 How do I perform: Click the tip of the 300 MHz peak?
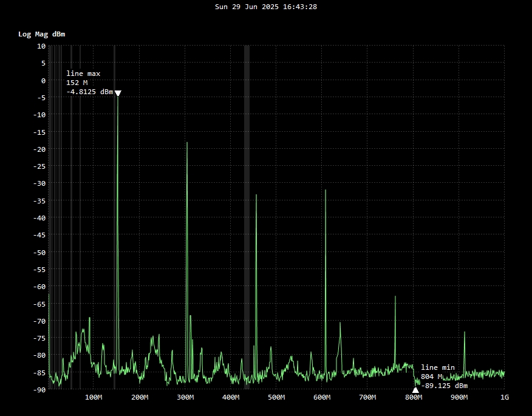coord(187,143)
